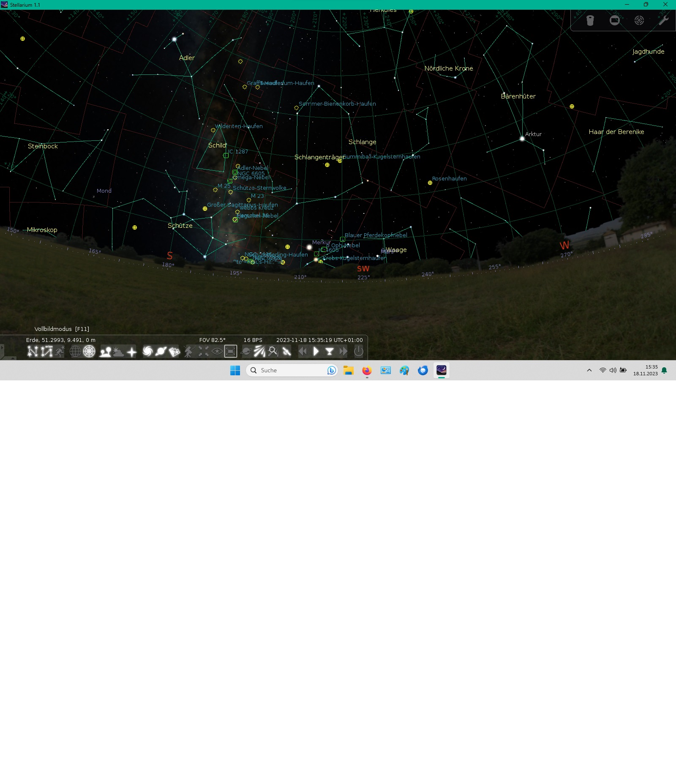Toggle night mode eye icon
This screenshot has height=784, width=676.
point(217,351)
